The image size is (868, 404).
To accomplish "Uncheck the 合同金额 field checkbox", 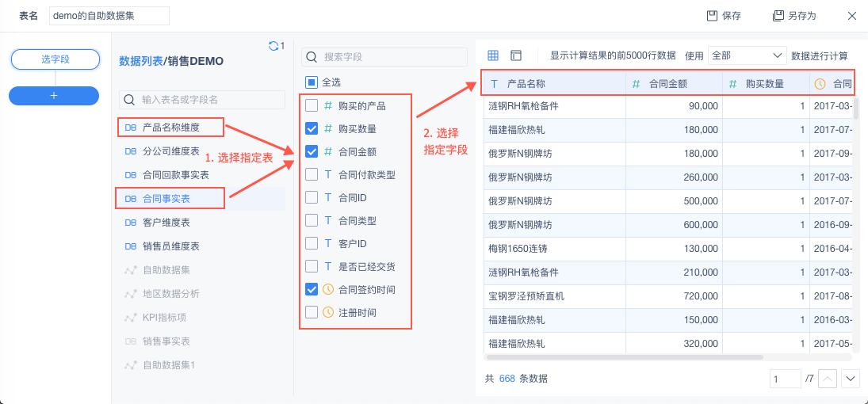I will (x=312, y=151).
